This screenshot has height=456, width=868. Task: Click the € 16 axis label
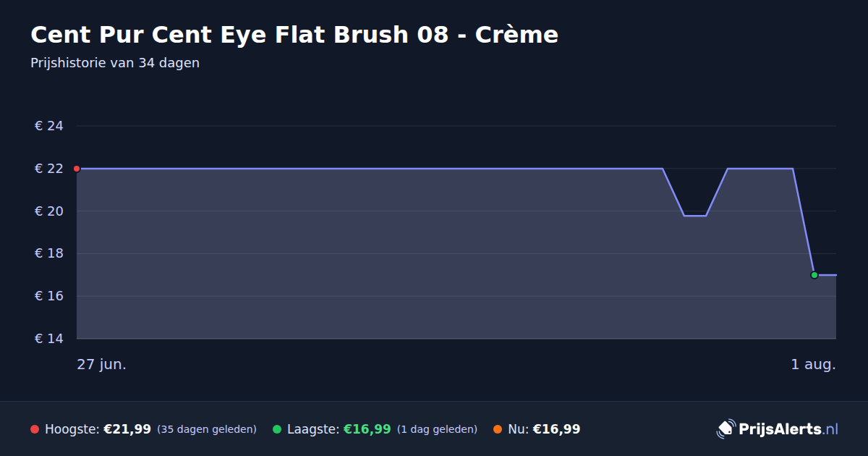[49, 296]
